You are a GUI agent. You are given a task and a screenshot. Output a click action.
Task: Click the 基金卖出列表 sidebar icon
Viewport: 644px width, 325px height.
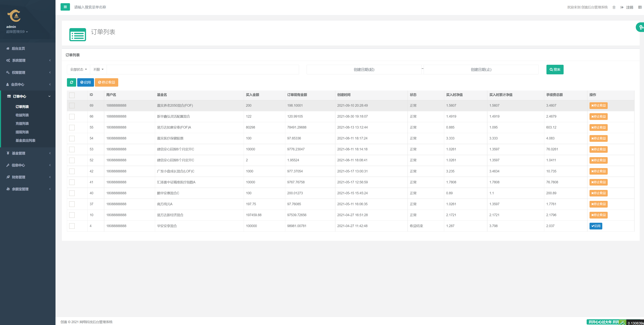point(25,140)
